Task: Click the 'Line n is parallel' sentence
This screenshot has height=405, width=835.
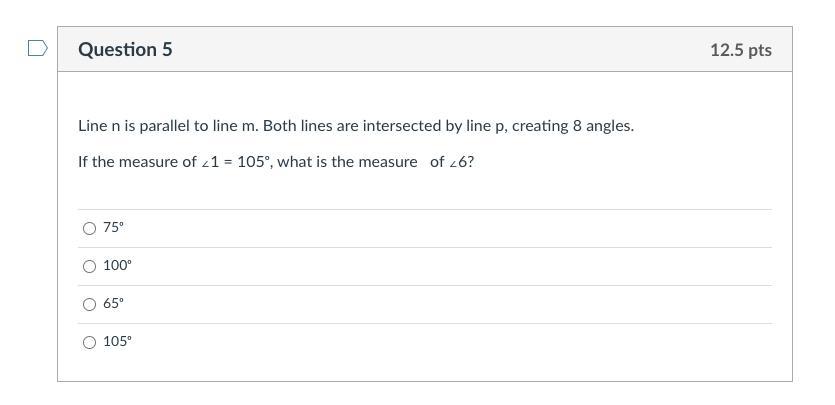Action: [x=355, y=126]
